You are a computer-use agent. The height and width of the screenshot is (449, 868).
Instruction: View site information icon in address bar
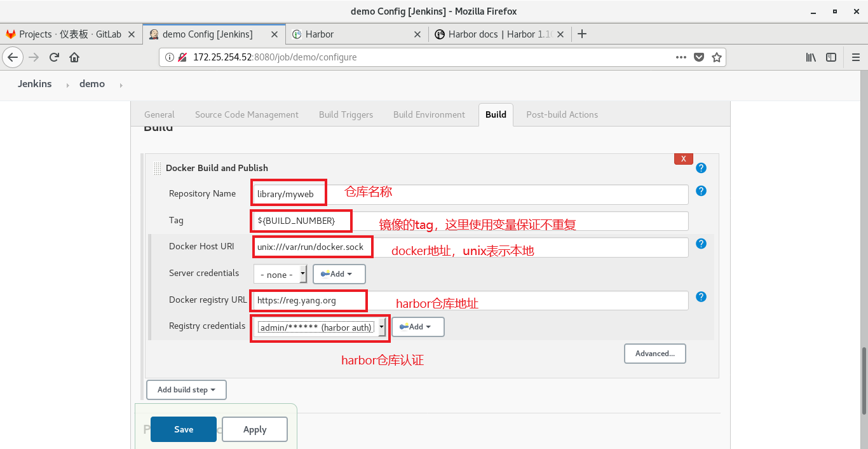click(170, 57)
